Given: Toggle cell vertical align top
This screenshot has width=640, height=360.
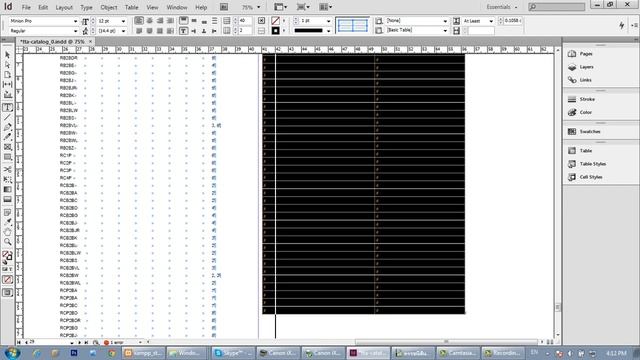Looking at the screenshot, I should [183, 20].
